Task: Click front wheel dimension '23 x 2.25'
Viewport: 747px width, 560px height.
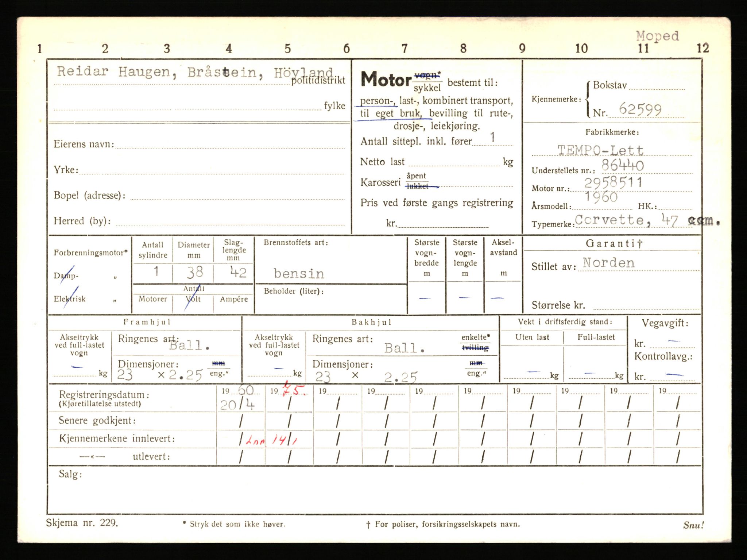Action: 160,375
